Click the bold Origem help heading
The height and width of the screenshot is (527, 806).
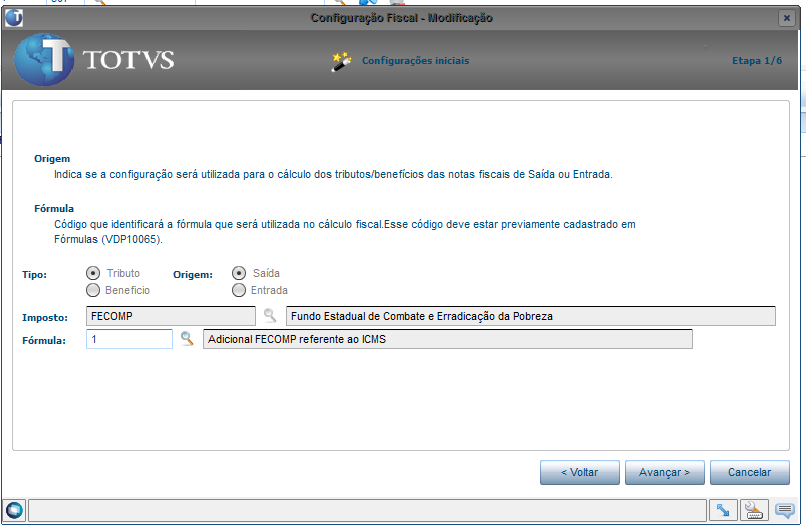52,159
